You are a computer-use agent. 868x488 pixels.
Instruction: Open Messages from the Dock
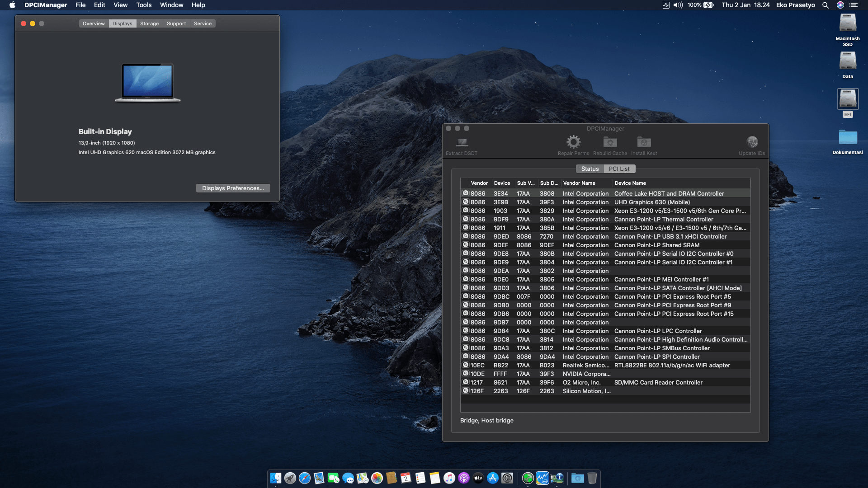[348, 478]
